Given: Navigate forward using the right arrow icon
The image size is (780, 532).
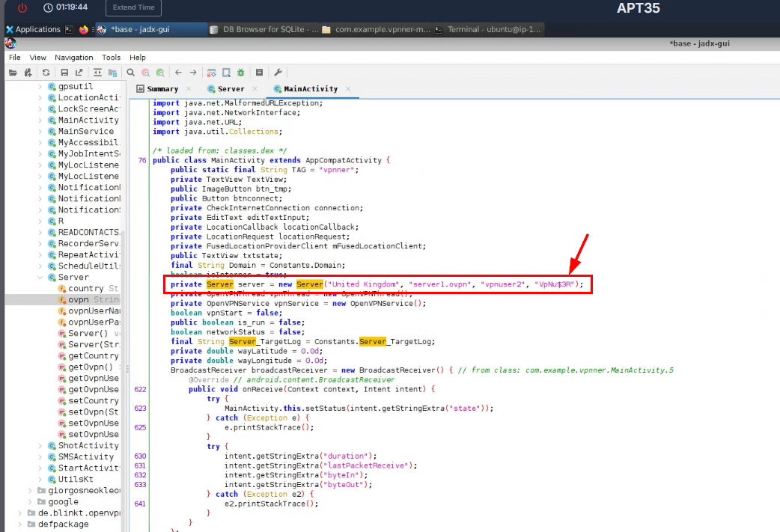Looking at the screenshot, I should [193, 73].
